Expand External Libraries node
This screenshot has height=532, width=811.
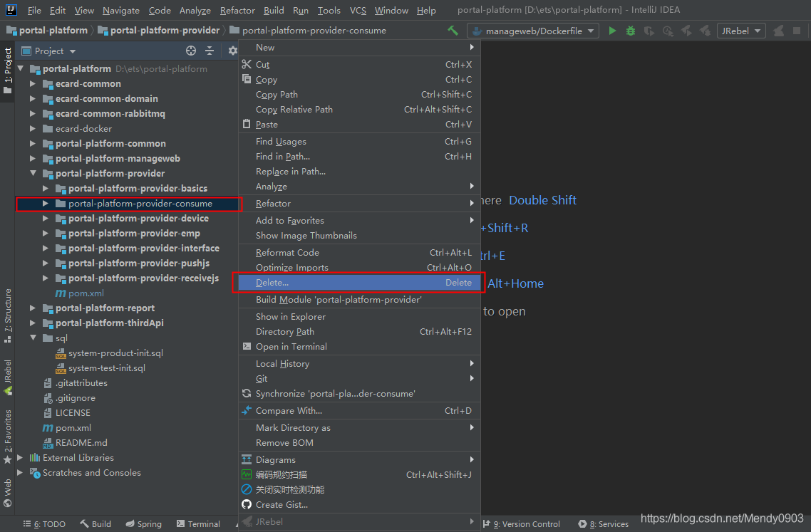point(20,458)
